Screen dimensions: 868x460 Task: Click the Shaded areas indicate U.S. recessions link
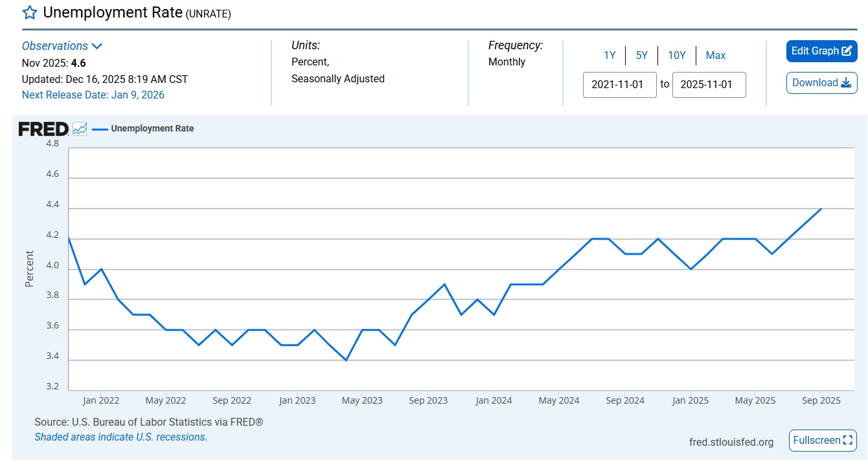120,437
